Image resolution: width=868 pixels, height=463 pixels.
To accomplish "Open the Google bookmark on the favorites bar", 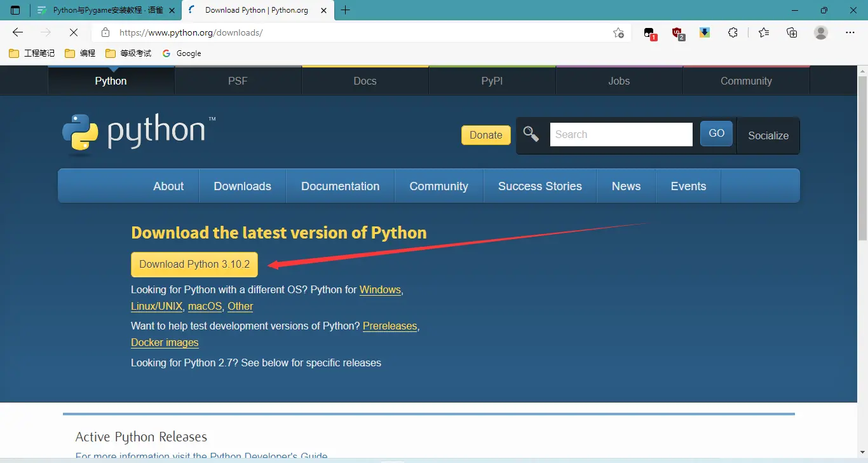I will tap(182, 53).
